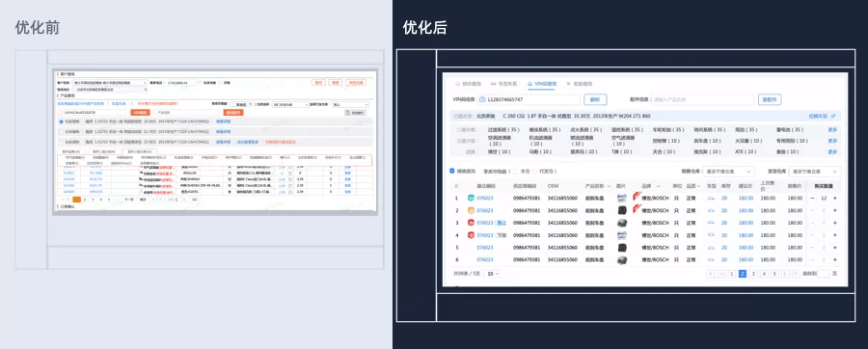
Task: Filter by 过滤系统 (35) category
Action: coord(503,129)
